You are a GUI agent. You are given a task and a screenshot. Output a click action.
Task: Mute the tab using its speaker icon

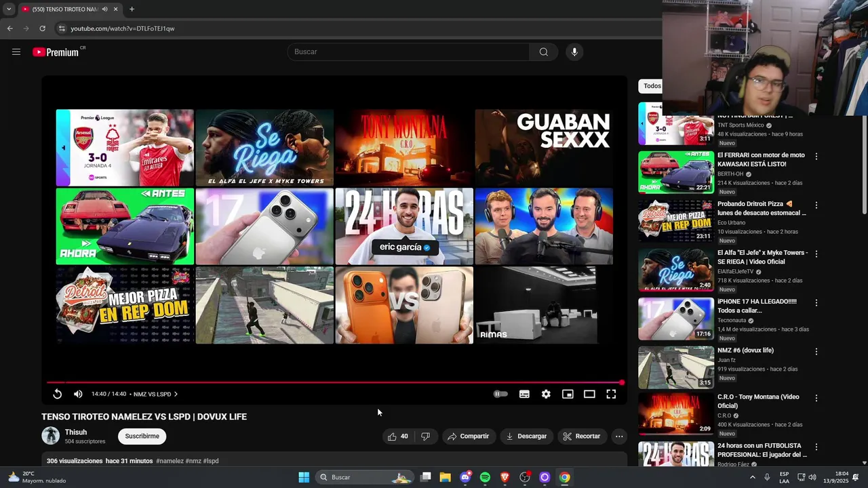click(104, 9)
